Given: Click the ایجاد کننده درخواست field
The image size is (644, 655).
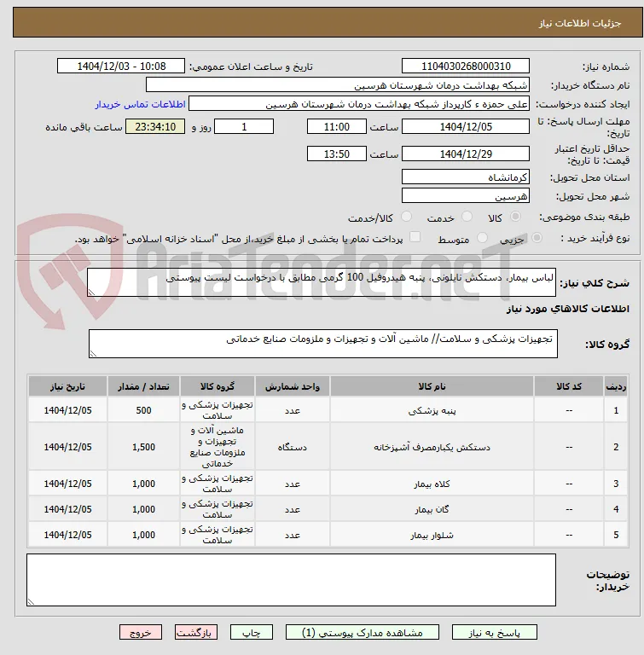Looking at the screenshot, I should click(359, 104).
